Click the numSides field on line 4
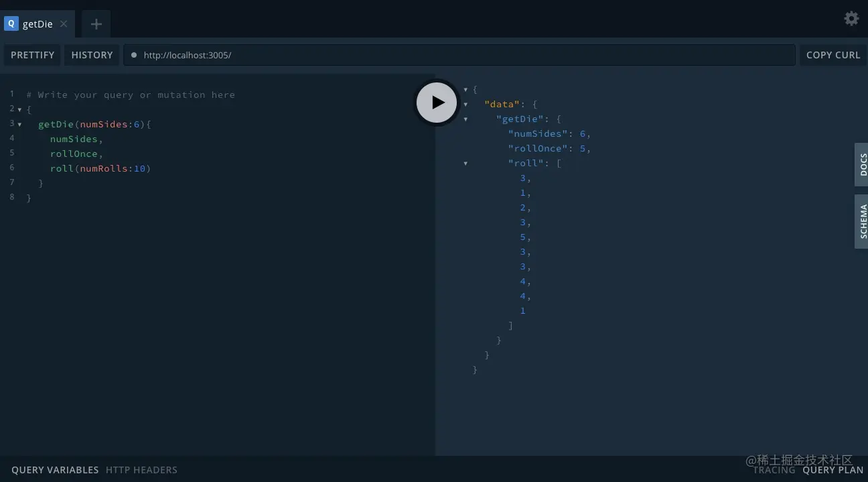Image resolution: width=868 pixels, height=482 pixels. (x=74, y=139)
